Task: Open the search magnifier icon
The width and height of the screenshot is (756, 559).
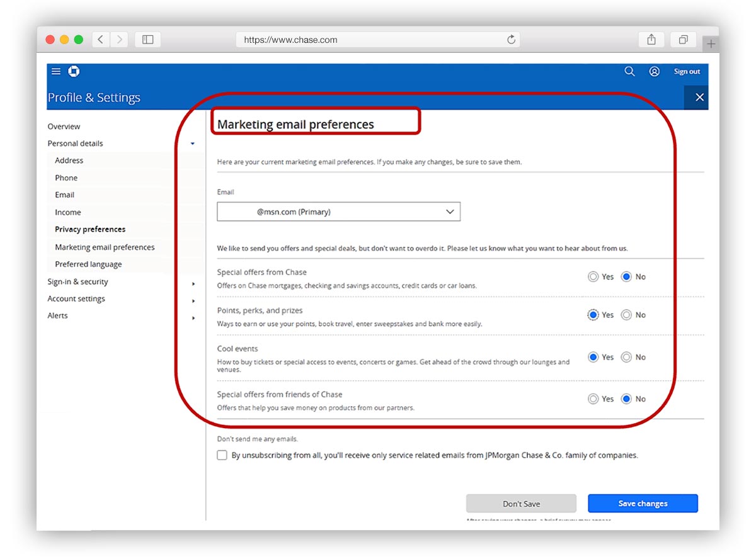Action: pyautogui.click(x=629, y=72)
